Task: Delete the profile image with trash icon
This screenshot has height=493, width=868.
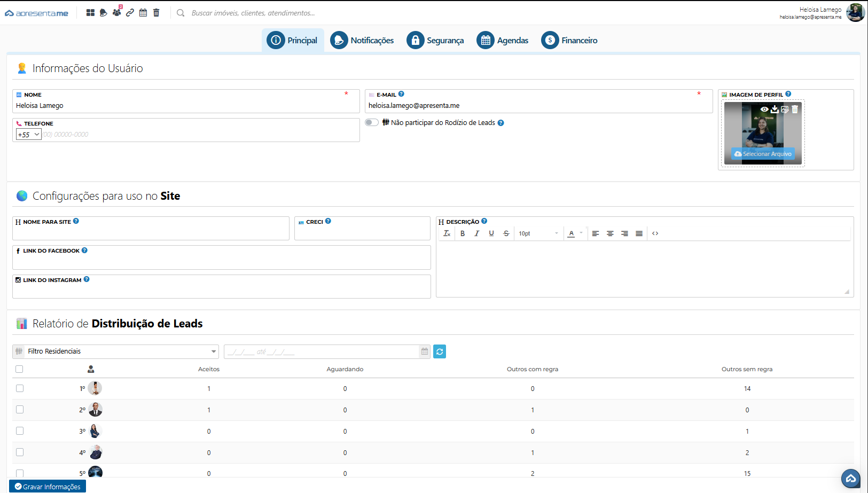Action: pos(795,109)
